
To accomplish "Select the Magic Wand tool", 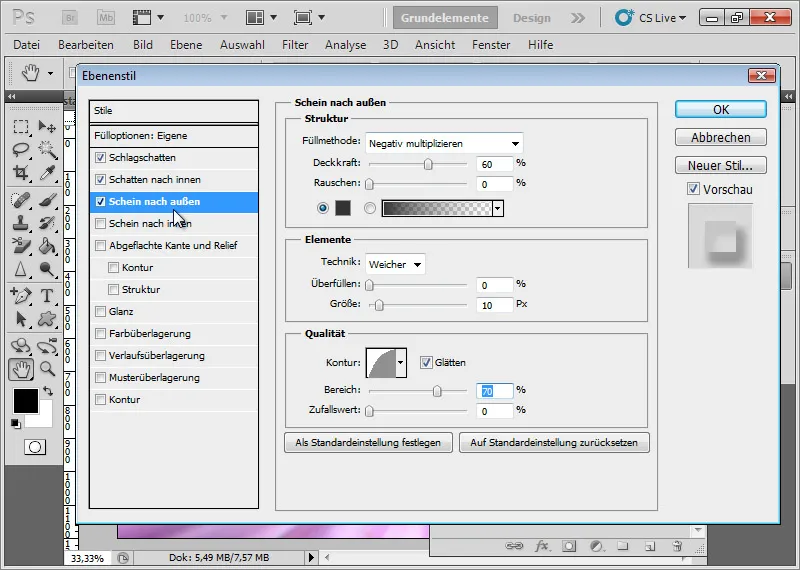I will 47,150.
